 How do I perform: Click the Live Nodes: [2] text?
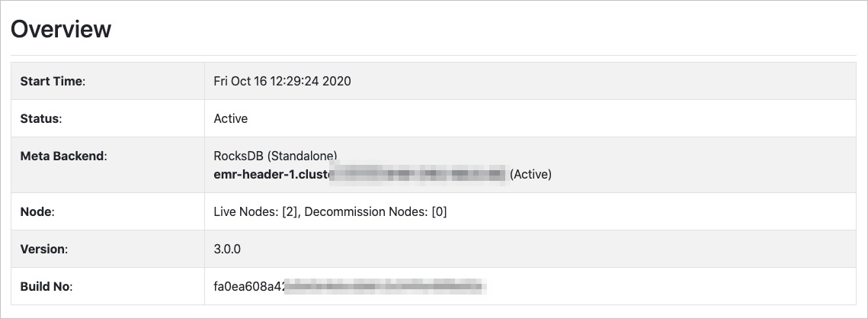coord(256,211)
